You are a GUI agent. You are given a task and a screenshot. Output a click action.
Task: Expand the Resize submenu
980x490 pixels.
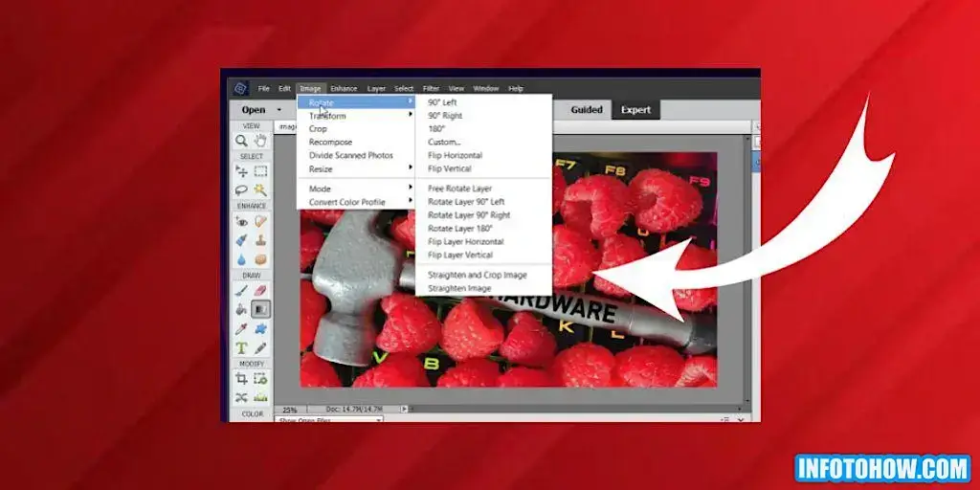tap(356, 168)
